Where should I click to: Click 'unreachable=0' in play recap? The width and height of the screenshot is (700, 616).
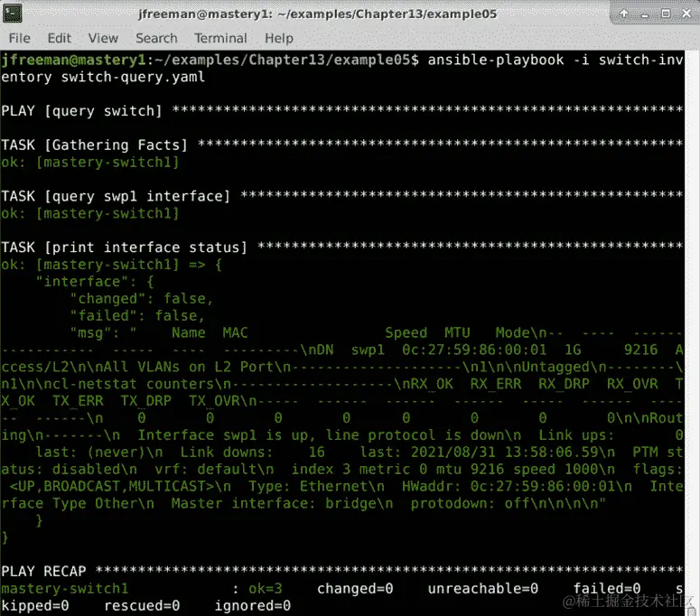tap(483, 588)
